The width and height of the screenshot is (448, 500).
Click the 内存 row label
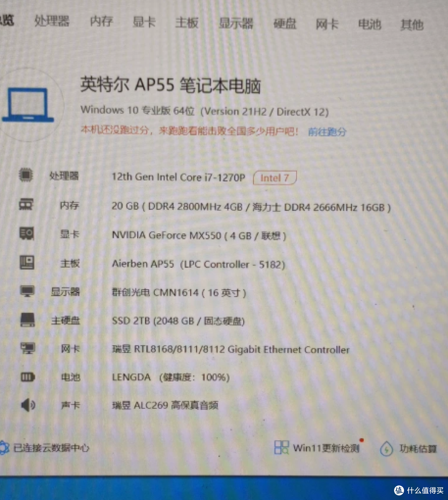tap(69, 205)
